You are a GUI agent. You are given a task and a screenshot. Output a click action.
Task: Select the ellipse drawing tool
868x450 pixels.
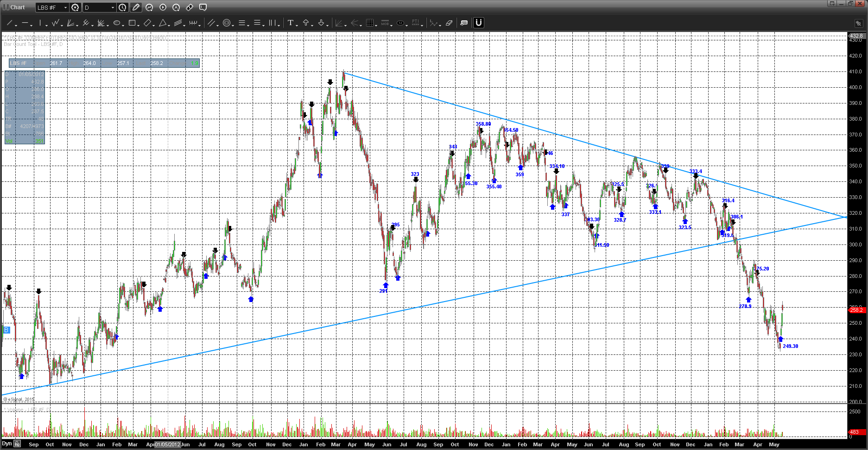click(x=117, y=23)
